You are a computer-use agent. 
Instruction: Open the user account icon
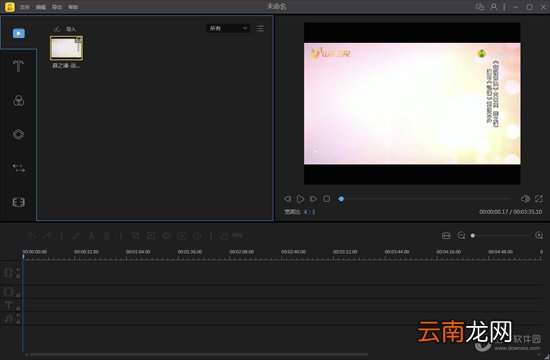494,7
